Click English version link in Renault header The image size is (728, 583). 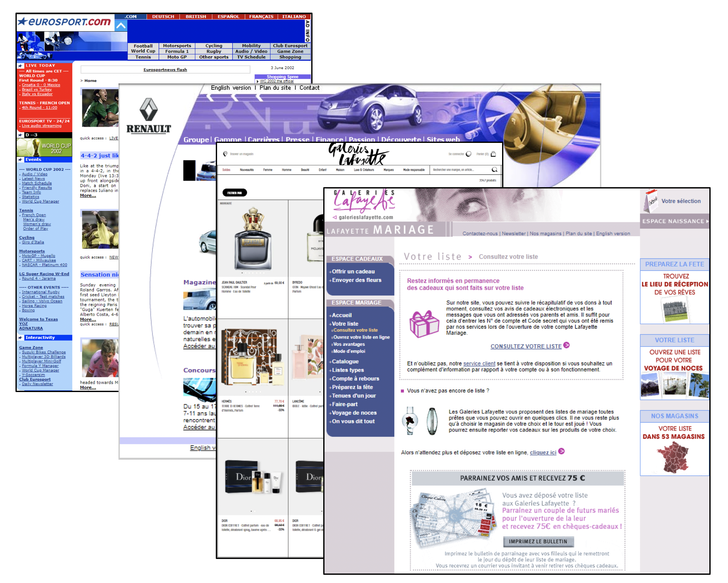[x=231, y=88]
